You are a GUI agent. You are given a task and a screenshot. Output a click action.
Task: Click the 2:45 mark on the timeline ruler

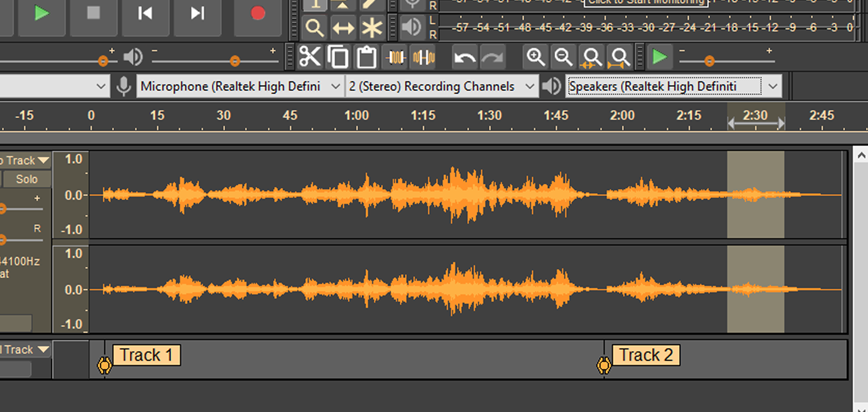(x=821, y=115)
